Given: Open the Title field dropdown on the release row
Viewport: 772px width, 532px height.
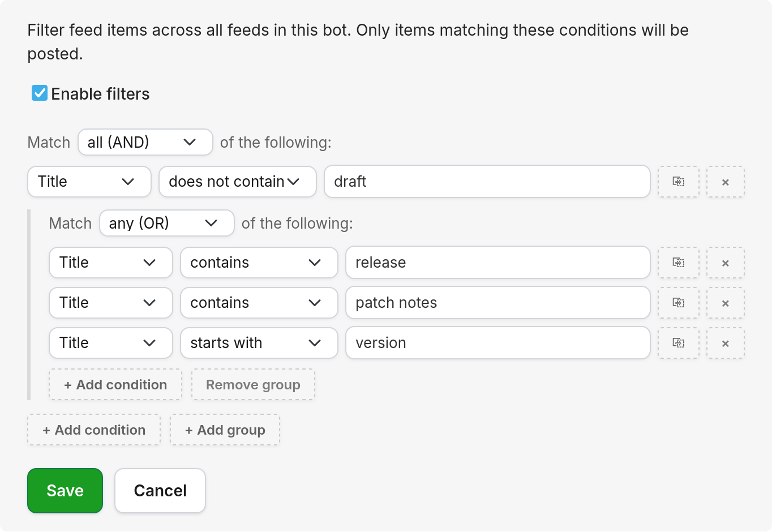Looking at the screenshot, I should click(x=110, y=263).
